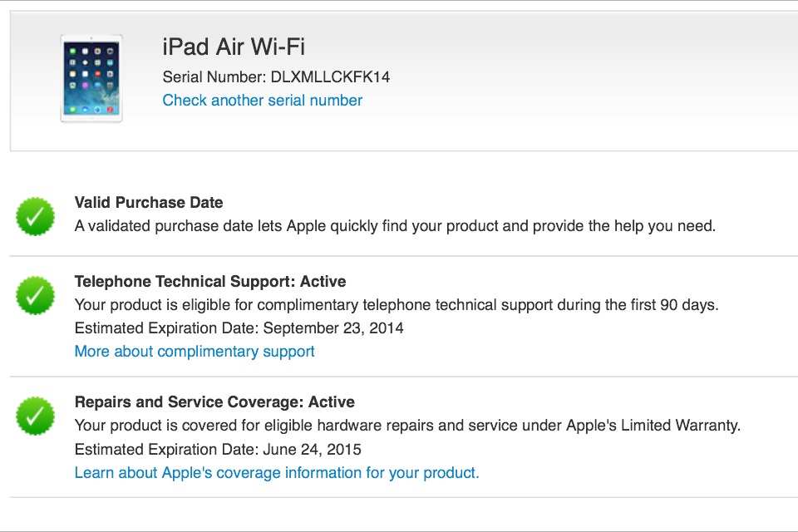Select the Telephone Technical Support: Active heading

point(210,282)
